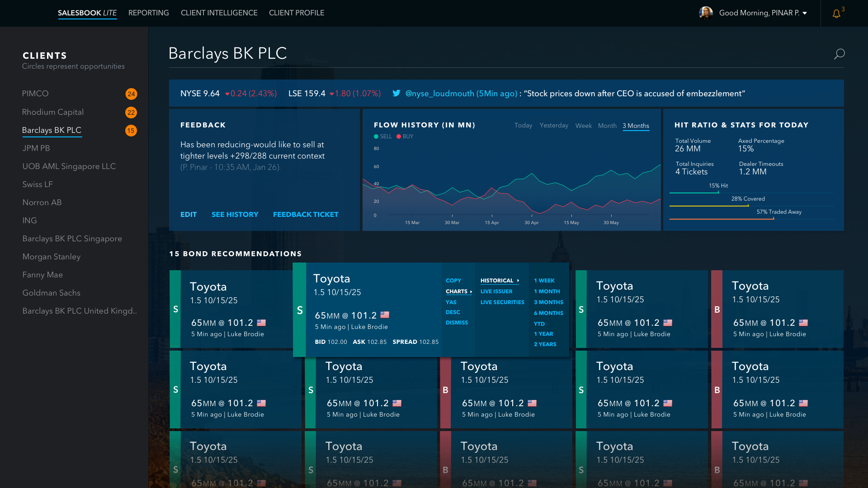Click the 15% Hit progress bar
The width and height of the screenshot is (868, 488).
[751, 192]
